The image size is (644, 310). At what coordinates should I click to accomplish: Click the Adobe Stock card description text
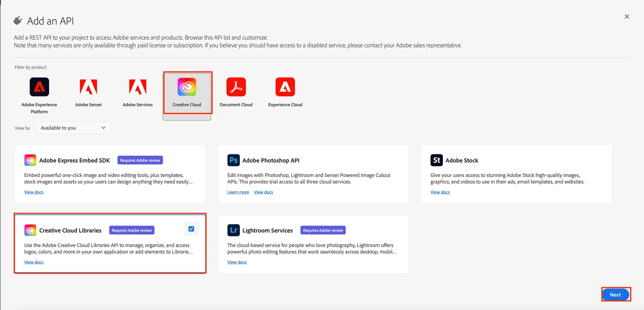tap(507, 179)
